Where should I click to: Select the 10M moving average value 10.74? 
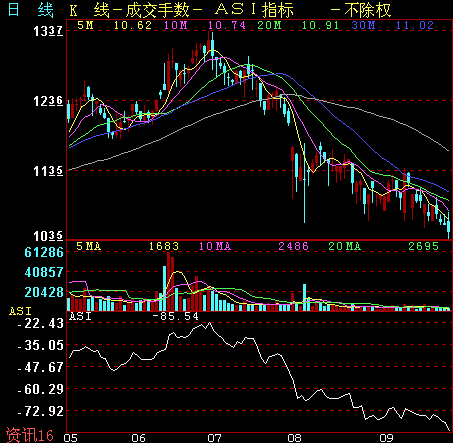point(227,25)
